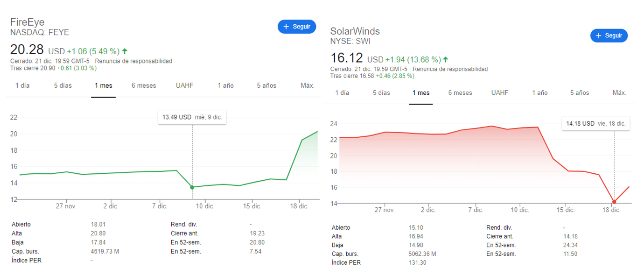Show FireEye Máx. chart range
This screenshot has width=644, height=276.
[308, 85]
